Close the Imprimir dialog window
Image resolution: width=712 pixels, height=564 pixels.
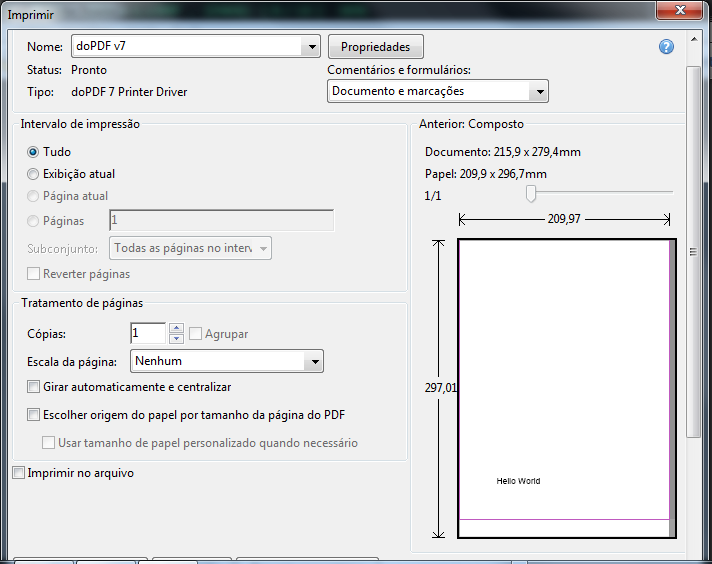coord(680,10)
